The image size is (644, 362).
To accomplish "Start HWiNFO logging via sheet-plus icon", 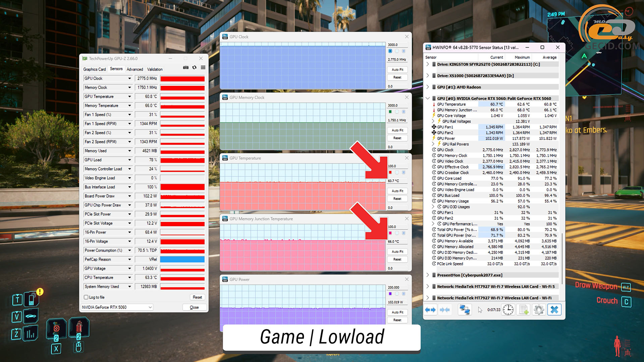I will [x=524, y=310].
